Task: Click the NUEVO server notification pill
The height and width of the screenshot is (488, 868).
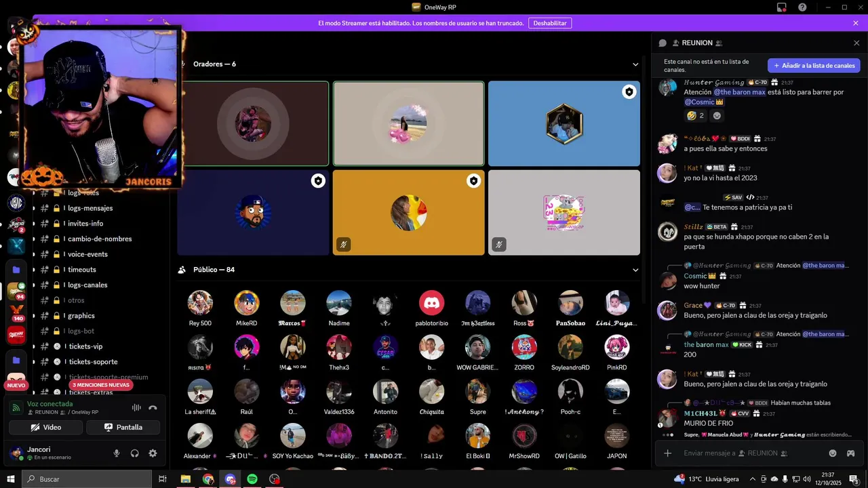Action: [16, 385]
